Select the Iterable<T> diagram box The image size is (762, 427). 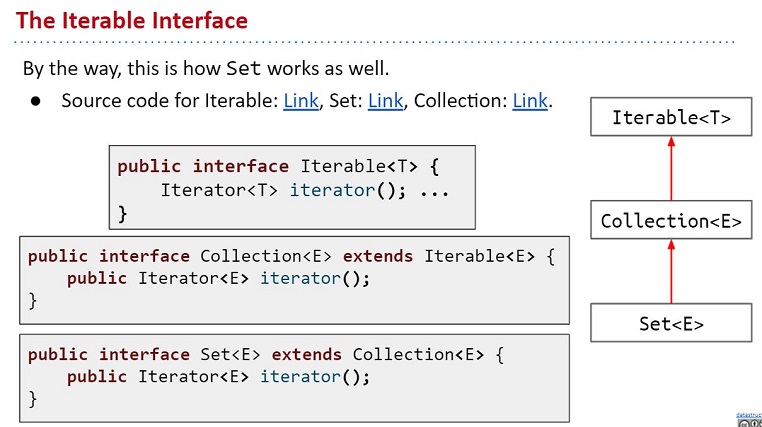(x=671, y=118)
